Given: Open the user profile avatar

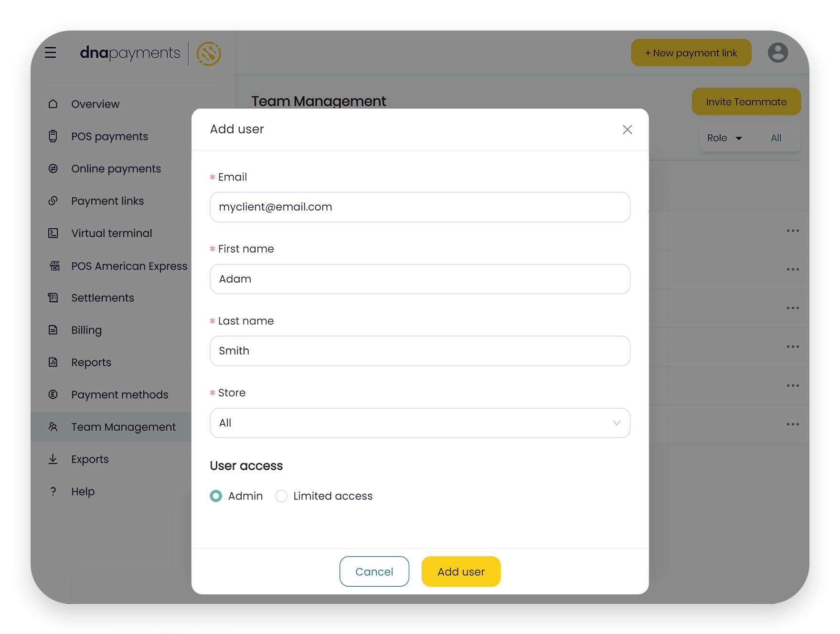Looking at the screenshot, I should pyautogui.click(x=778, y=53).
